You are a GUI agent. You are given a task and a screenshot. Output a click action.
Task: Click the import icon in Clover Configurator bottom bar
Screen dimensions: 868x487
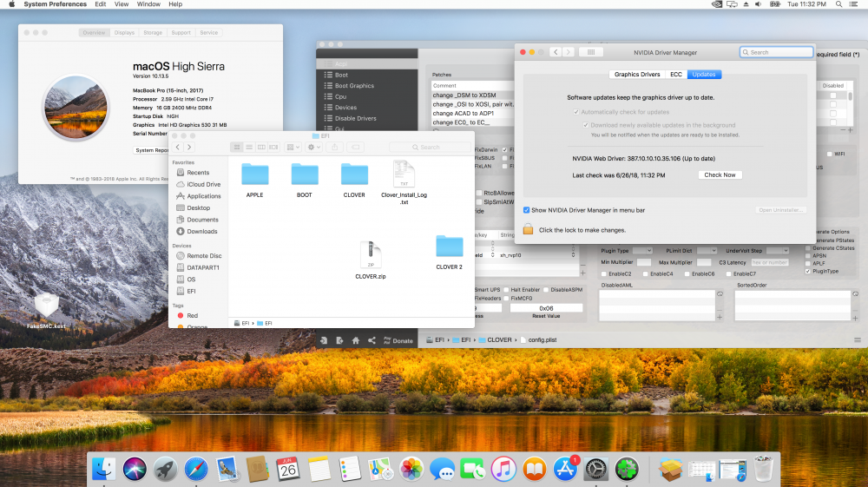pos(323,340)
